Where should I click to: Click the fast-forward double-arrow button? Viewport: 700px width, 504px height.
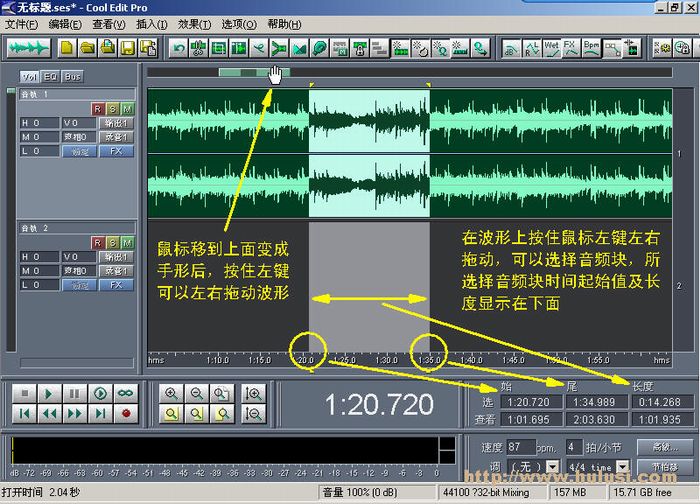75,414
